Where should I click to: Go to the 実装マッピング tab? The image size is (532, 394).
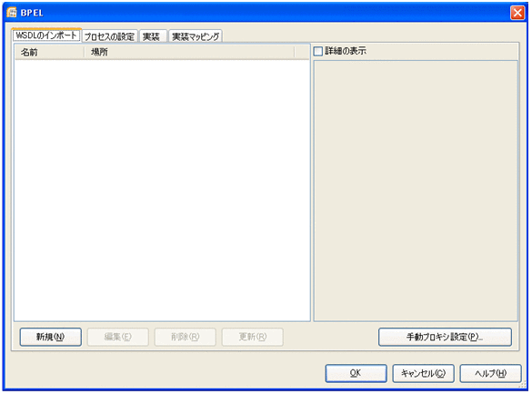pos(196,36)
